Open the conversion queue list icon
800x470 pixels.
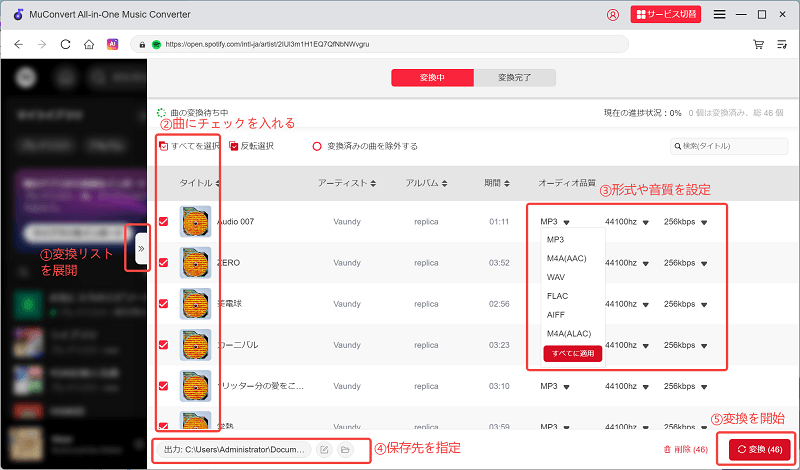[x=782, y=44]
